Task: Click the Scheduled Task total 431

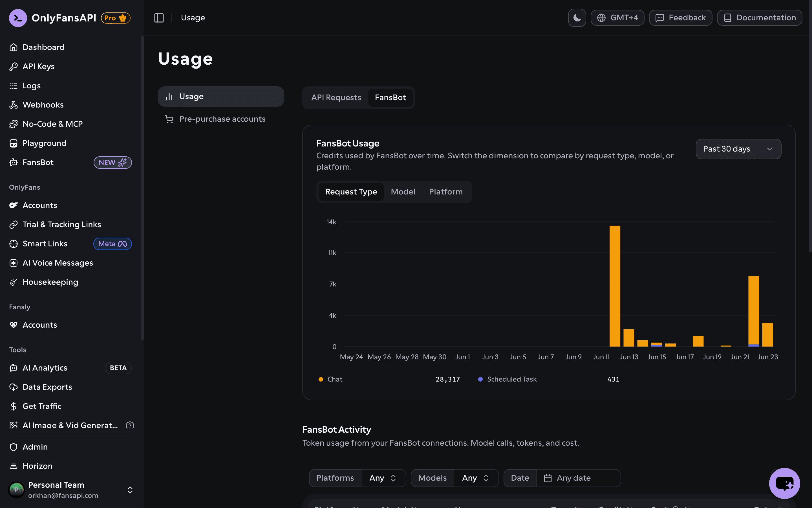Action: click(x=613, y=379)
